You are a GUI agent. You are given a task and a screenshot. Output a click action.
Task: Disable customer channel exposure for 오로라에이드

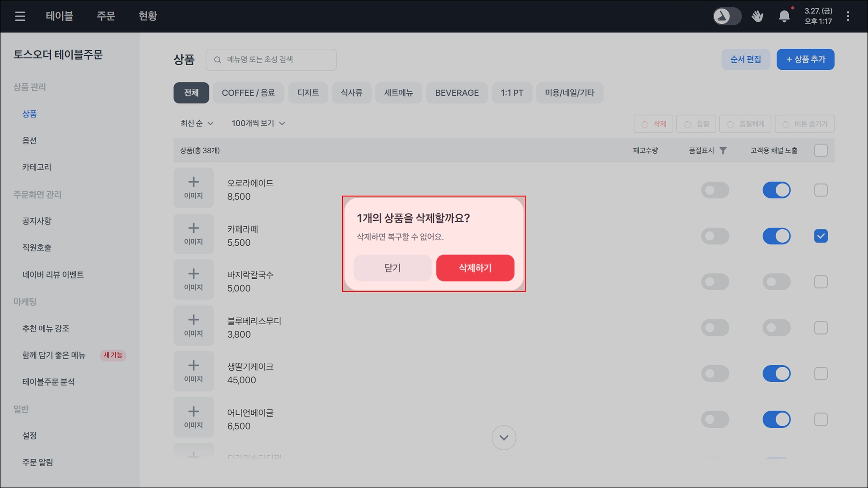click(x=776, y=190)
